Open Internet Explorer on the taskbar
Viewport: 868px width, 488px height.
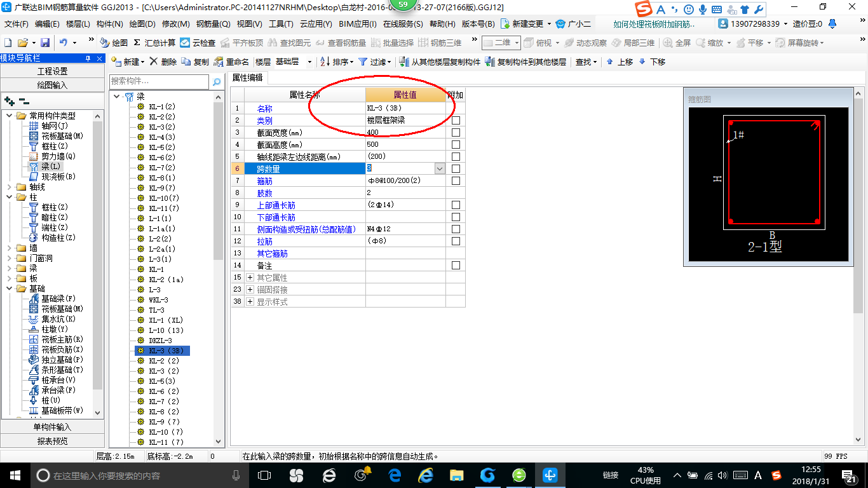click(425, 475)
